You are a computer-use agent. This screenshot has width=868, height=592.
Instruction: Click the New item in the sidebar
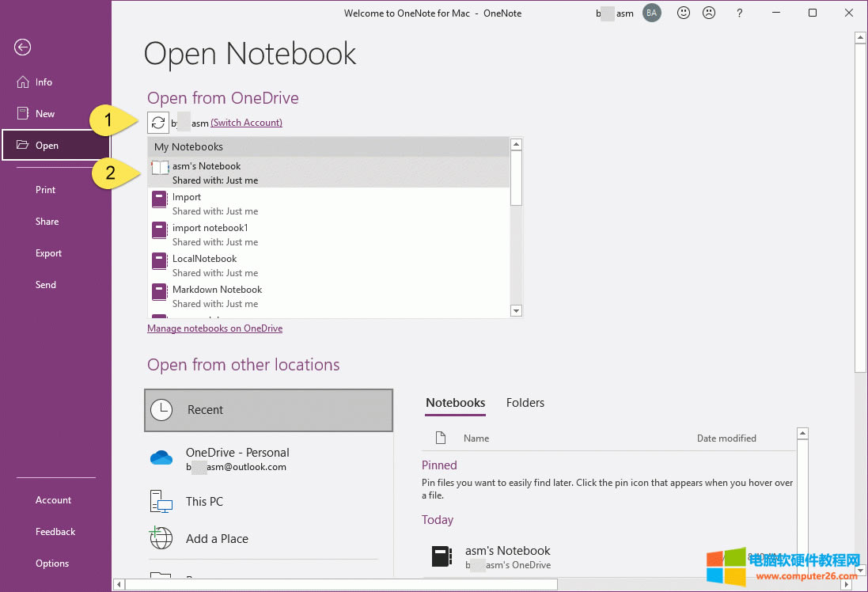pyautogui.click(x=44, y=113)
